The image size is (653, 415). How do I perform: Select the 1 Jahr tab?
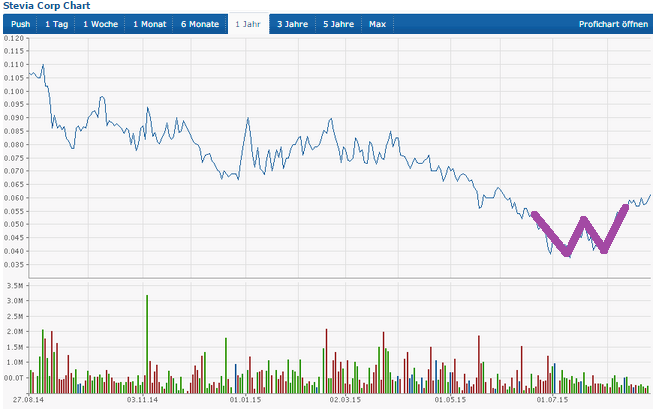point(248,24)
